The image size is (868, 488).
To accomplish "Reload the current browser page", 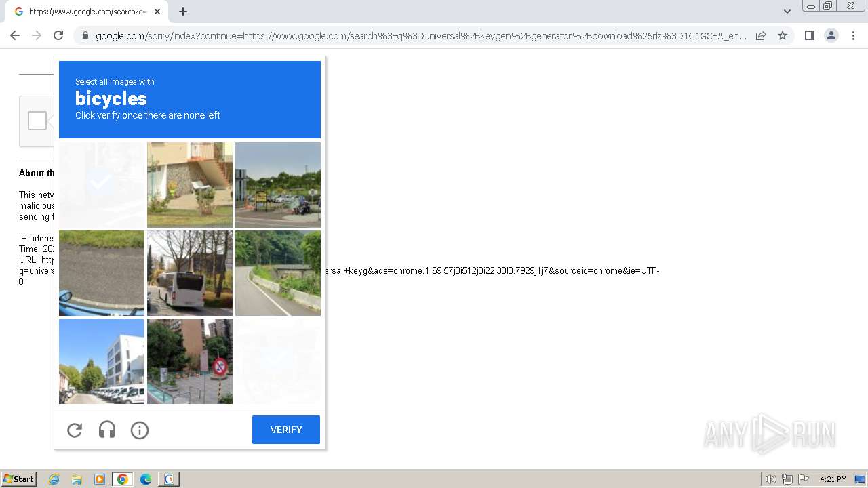I will coord(58,35).
